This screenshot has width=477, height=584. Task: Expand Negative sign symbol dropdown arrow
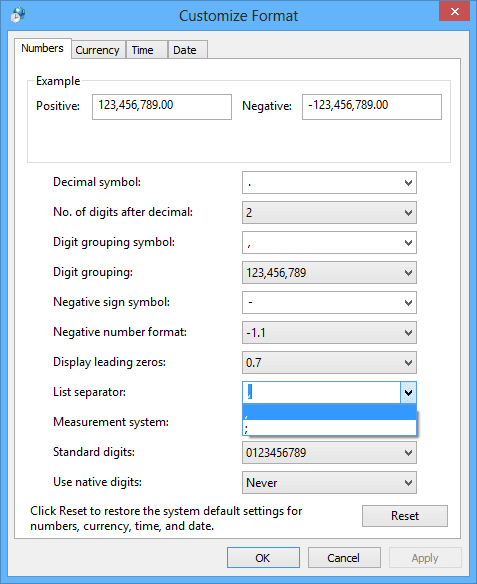(408, 302)
